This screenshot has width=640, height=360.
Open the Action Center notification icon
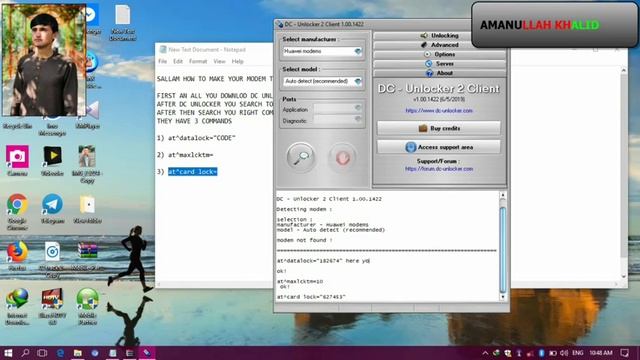click(624, 353)
